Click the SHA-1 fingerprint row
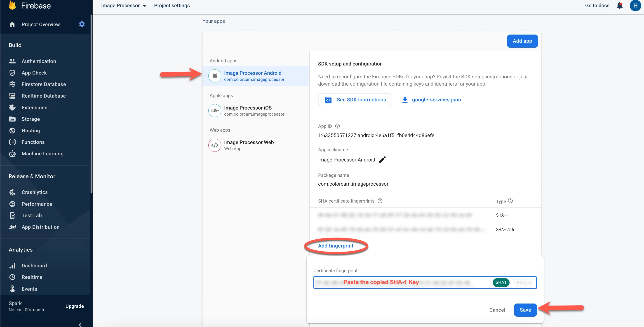 [425, 215]
